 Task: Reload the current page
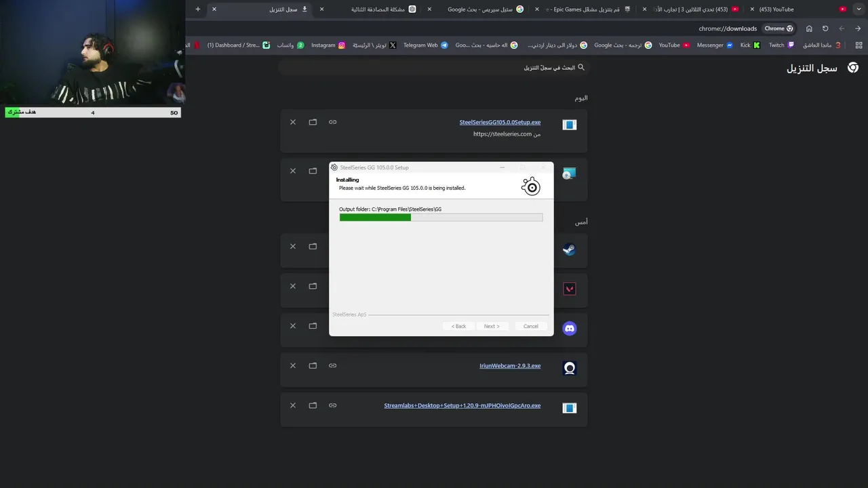[x=825, y=28]
